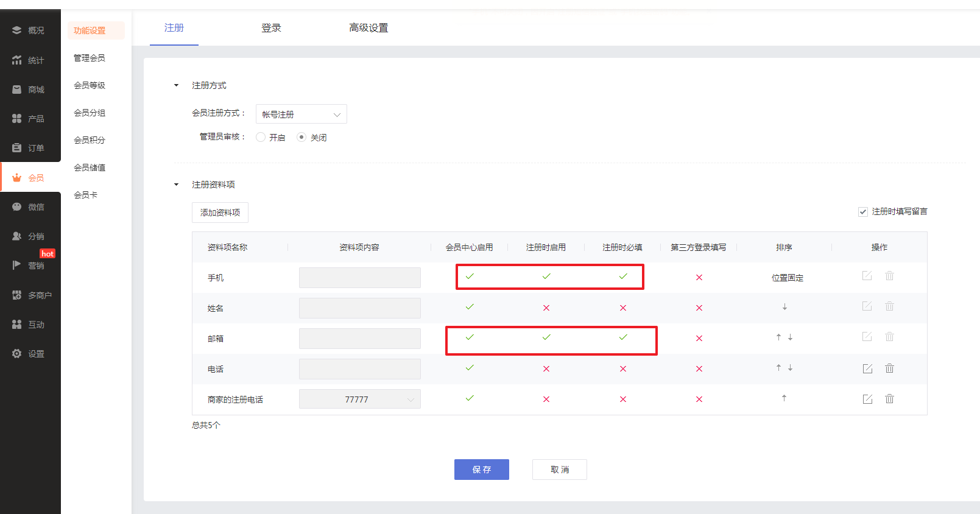Collapse the 注册方式 section
Image resolution: width=980 pixels, height=514 pixels.
pos(177,85)
